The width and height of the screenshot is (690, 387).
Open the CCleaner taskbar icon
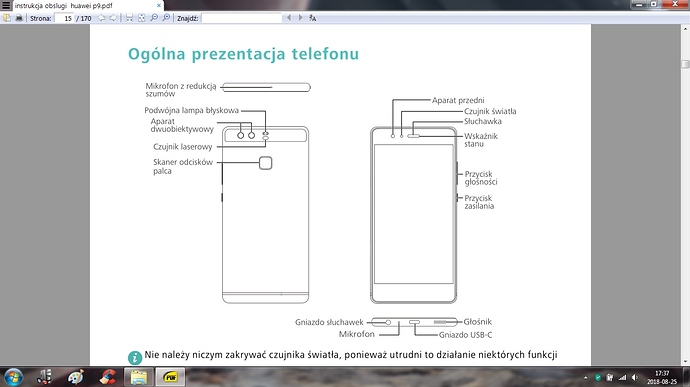tap(107, 377)
